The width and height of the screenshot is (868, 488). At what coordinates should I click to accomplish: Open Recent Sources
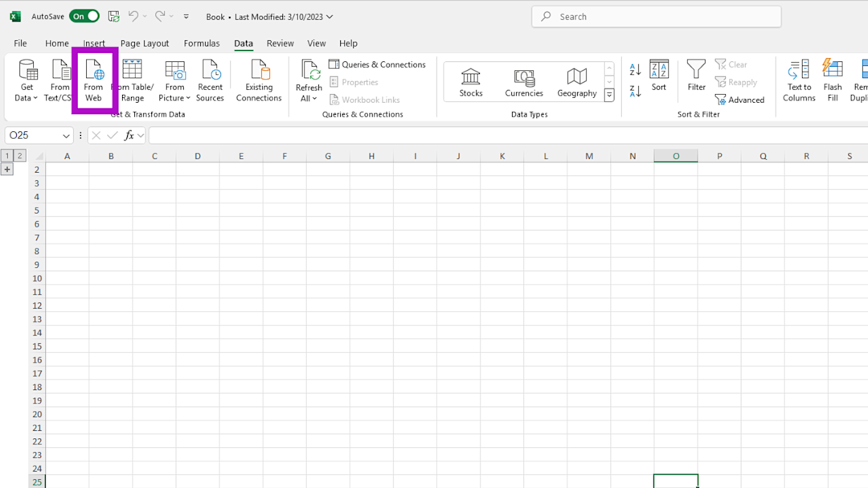click(x=210, y=79)
